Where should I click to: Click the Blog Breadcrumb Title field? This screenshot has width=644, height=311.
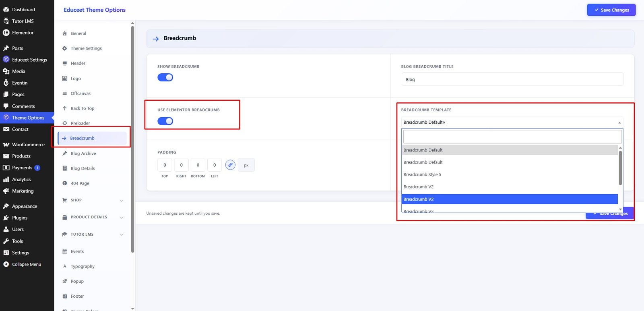click(512, 79)
